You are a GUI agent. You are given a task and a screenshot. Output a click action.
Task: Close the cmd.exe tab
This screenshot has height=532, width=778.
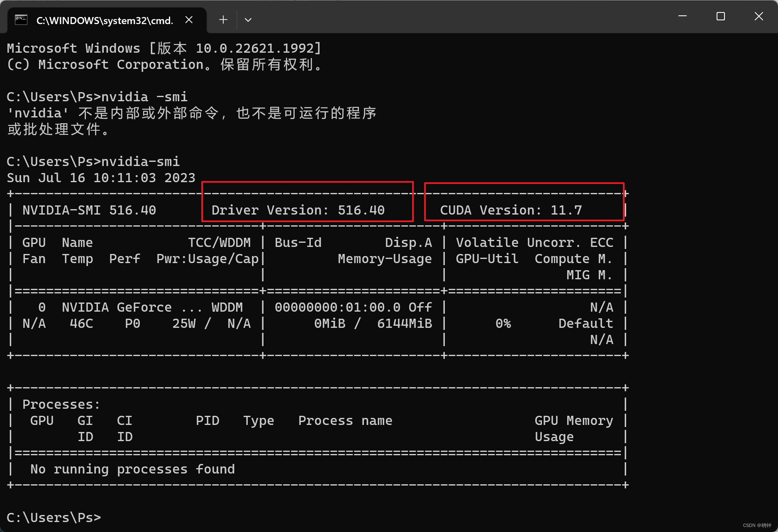click(189, 20)
